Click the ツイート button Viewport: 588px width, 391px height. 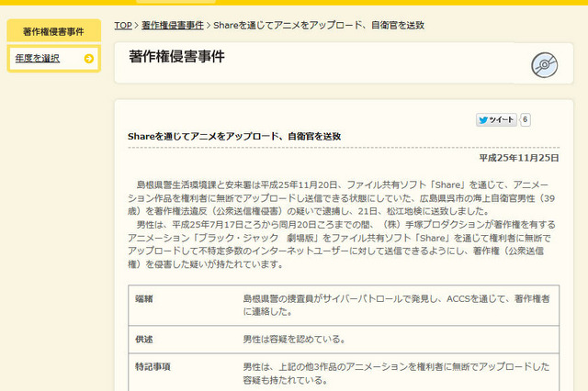[496, 120]
